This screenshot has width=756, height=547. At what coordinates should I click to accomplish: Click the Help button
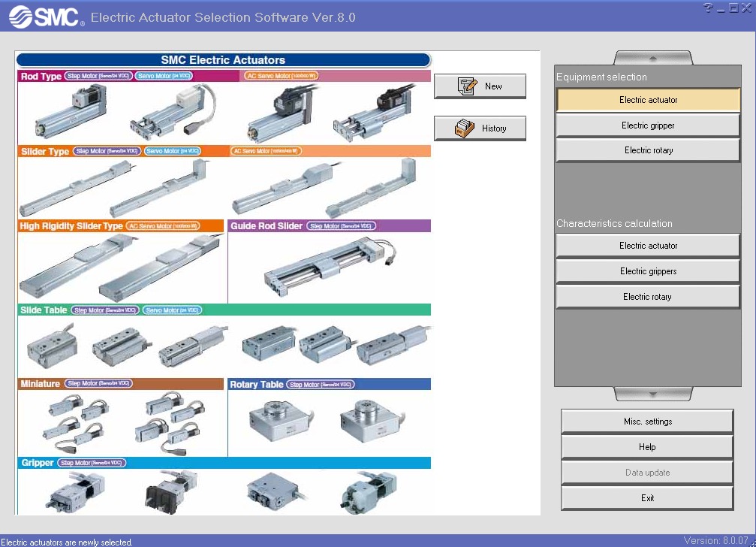[x=648, y=447]
